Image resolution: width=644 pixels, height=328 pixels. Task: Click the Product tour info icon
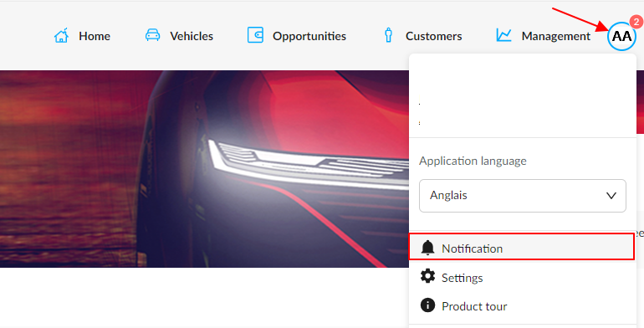click(427, 305)
